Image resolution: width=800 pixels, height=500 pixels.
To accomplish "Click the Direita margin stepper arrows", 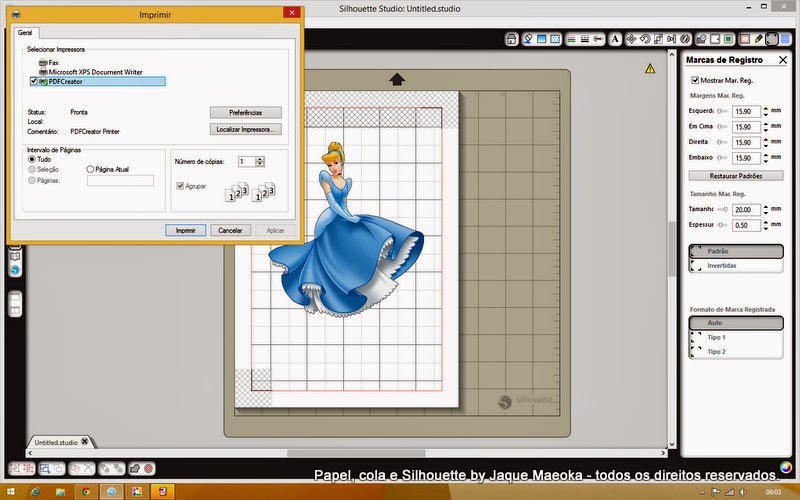I will click(765, 142).
